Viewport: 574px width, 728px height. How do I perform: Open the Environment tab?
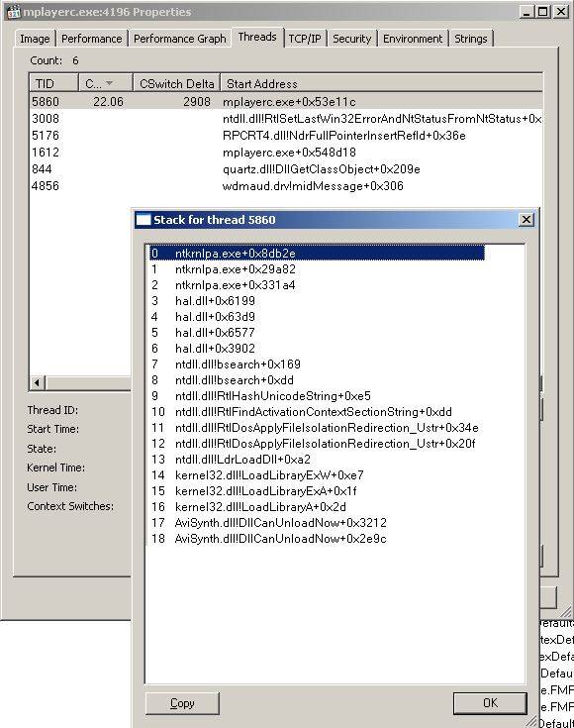[x=413, y=39]
